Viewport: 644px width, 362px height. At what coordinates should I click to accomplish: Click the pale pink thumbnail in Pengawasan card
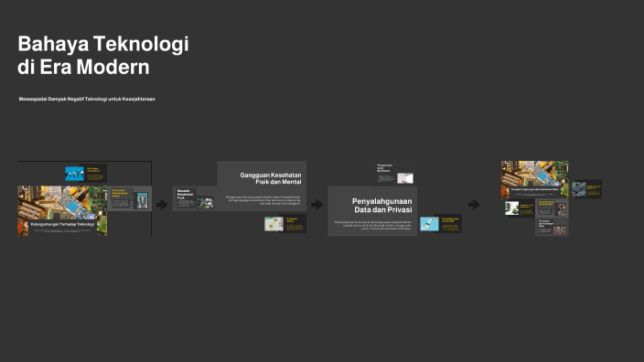click(405, 178)
